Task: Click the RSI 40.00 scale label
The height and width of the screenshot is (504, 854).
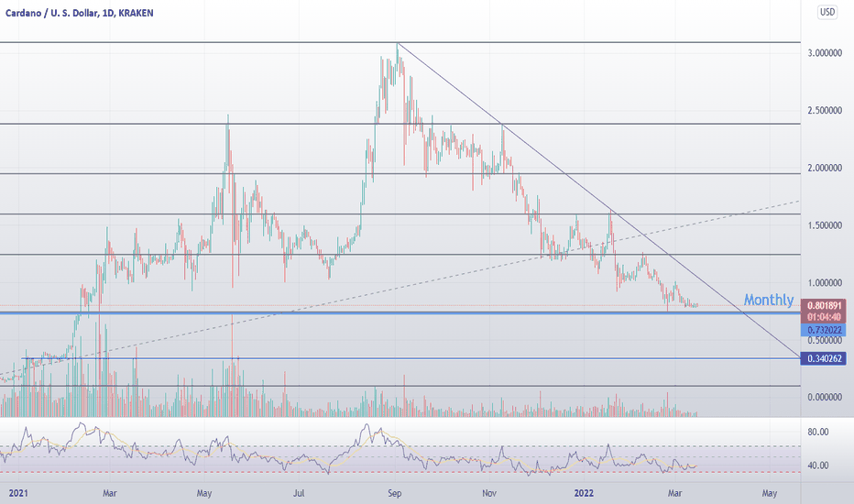Action: click(x=818, y=466)
